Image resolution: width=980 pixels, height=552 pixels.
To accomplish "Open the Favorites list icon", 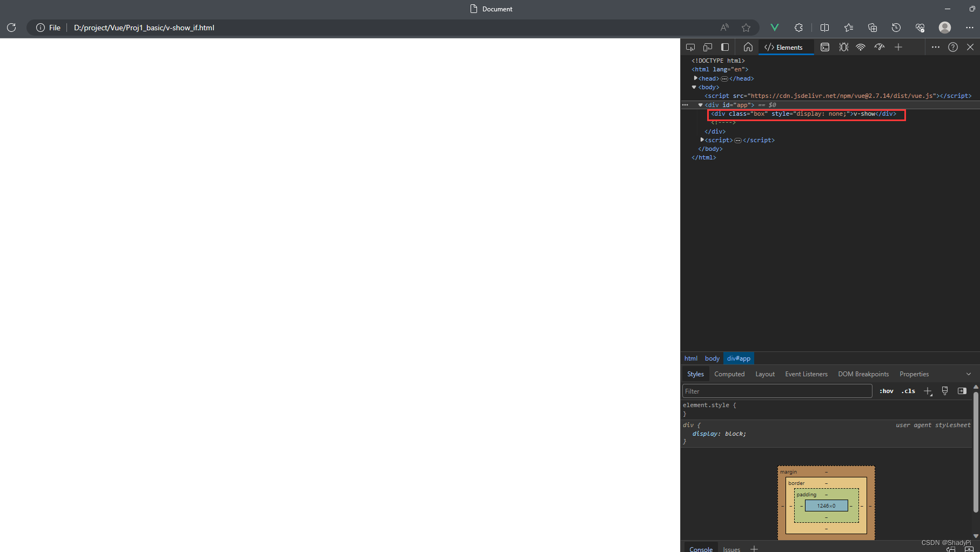I will coord(849,28).
